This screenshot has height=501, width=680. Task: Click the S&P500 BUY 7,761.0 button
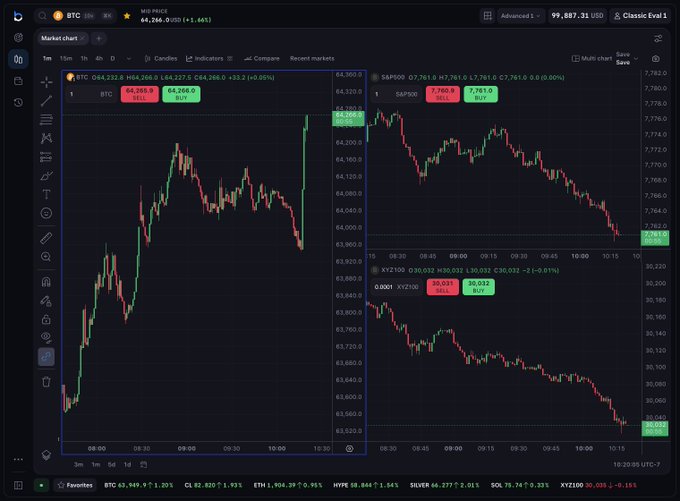coord(481,94)
